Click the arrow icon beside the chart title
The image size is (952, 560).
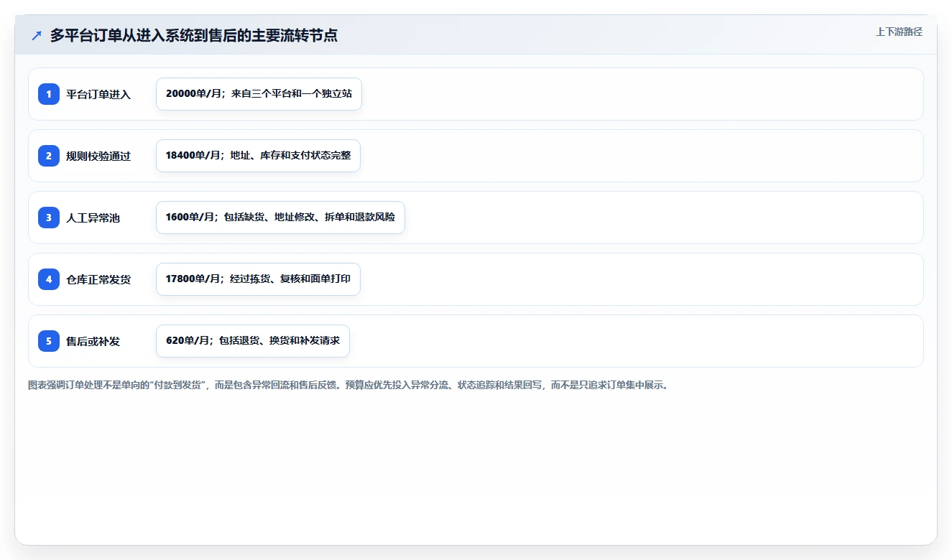click(x=37, y=36)
